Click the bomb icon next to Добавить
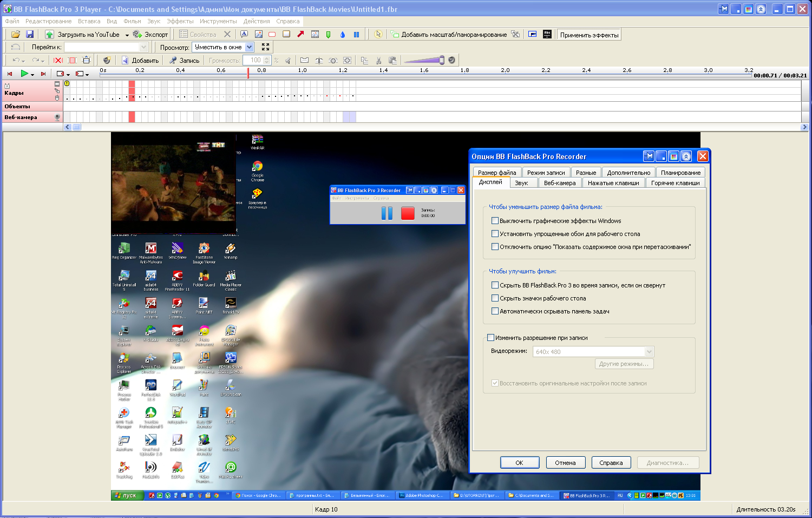This screenshot has height=518, width=812. pyautogui.click(x=107, y=60)
